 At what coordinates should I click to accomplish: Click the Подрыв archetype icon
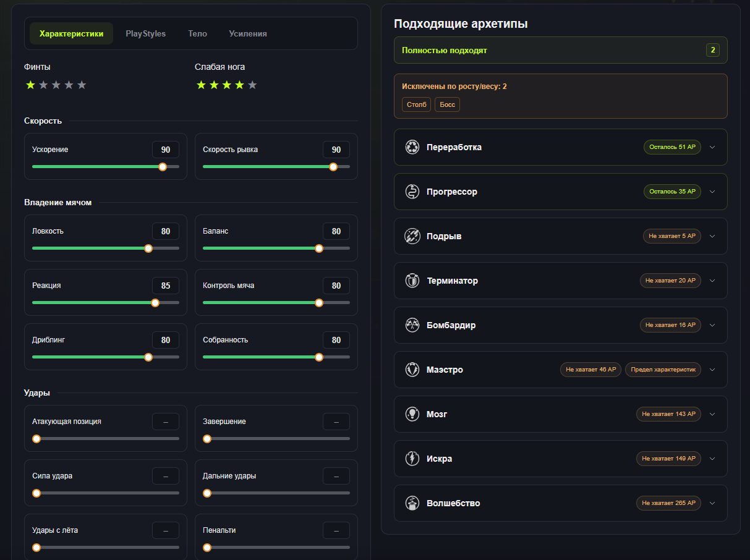pyautogui.click(x=412, y=236)
